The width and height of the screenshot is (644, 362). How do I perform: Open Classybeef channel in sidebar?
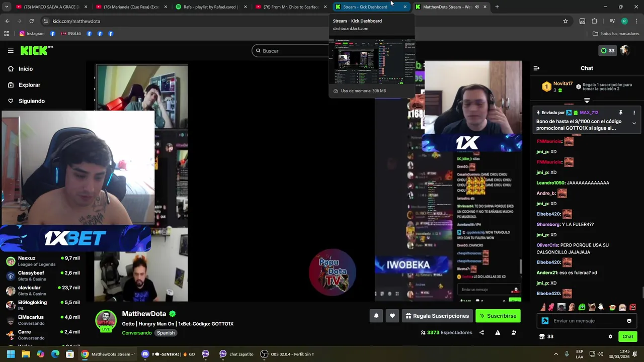43,276
